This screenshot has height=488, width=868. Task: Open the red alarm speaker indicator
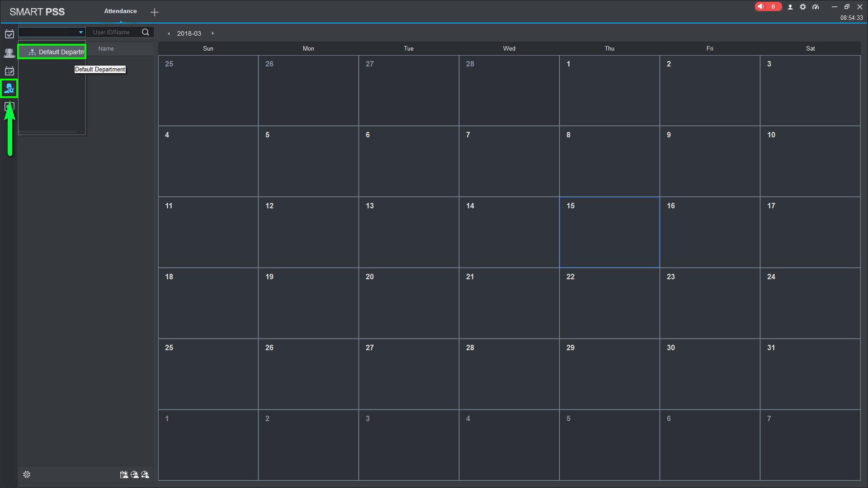point(767,7)
